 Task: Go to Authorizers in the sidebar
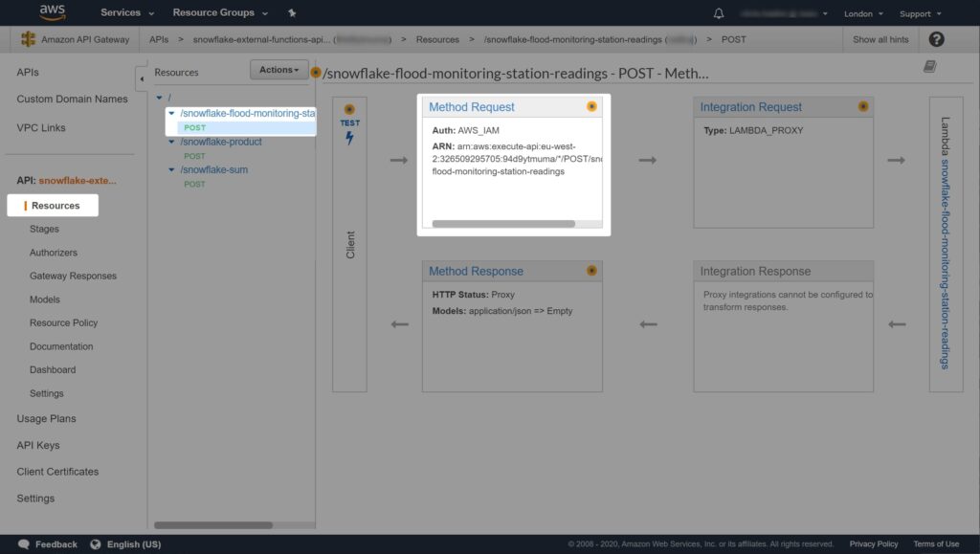[x=54, y=253]
